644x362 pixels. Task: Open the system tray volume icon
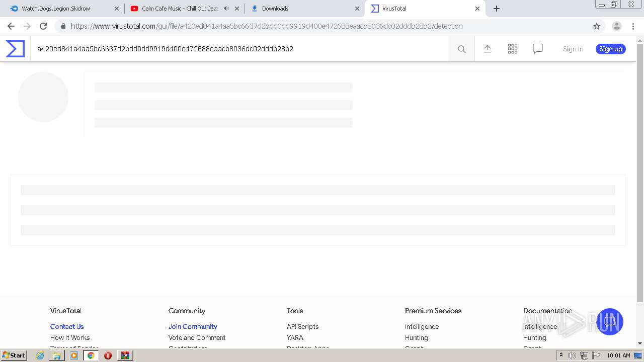coord(572,355)
